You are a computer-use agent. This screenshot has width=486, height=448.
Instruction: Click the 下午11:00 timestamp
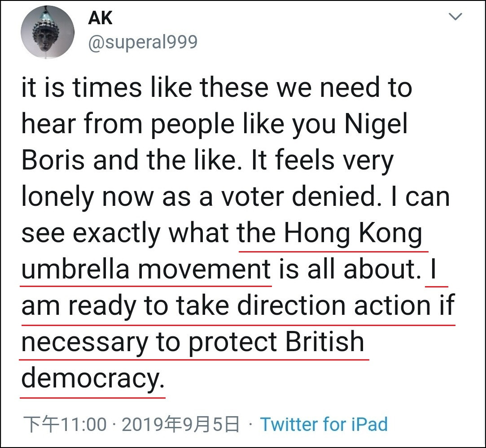[x=66, y=424]
